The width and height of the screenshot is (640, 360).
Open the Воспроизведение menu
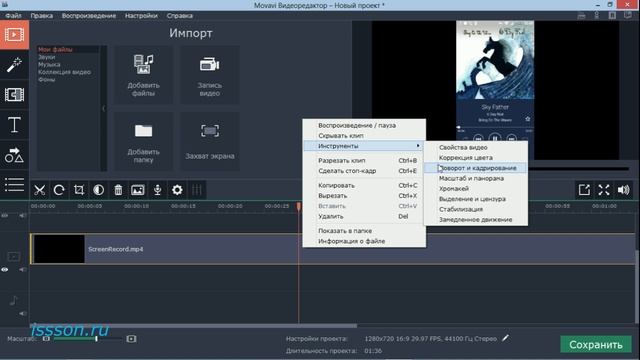[89, 16]
